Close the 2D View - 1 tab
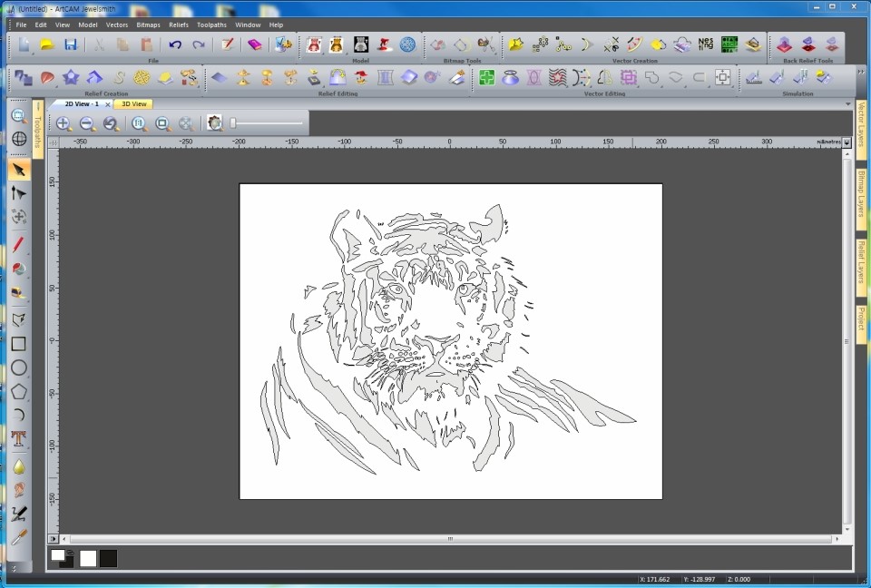Screen dimensions: 871x588 [108, 104]
